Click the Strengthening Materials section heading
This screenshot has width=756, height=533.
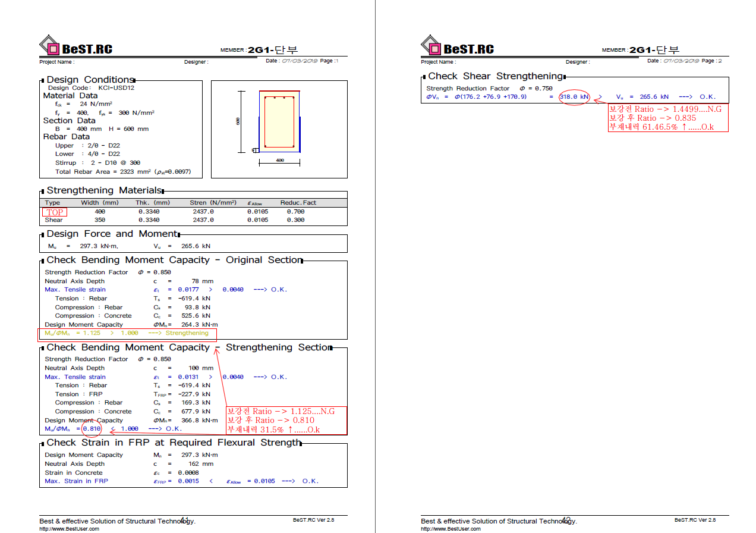click(104, 190)
